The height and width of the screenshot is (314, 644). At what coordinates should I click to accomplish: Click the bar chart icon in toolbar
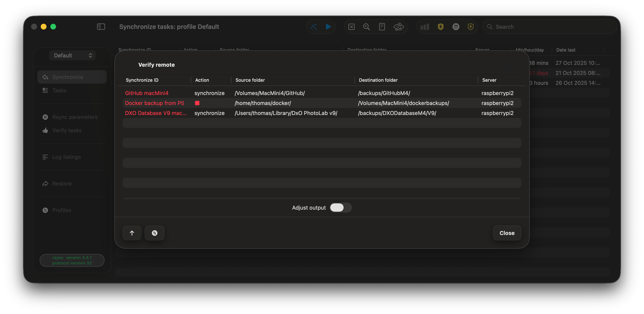[x=425, y=27]
